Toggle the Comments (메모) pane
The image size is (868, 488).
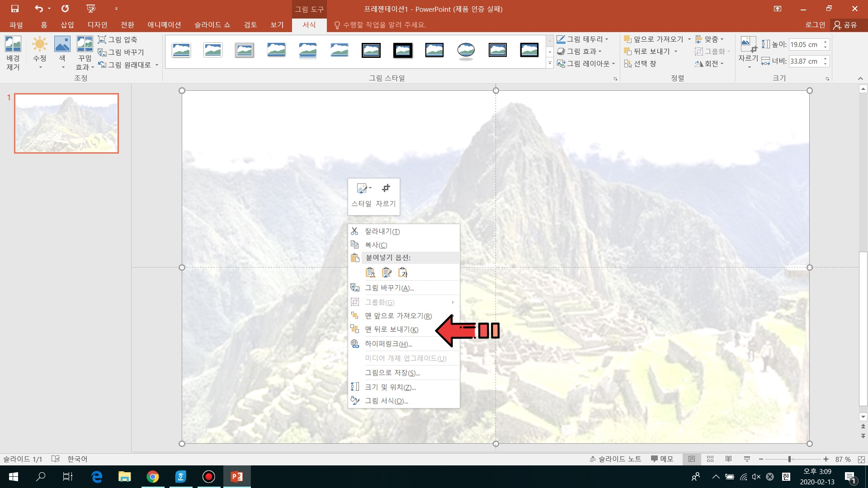[x=662, y=459]
